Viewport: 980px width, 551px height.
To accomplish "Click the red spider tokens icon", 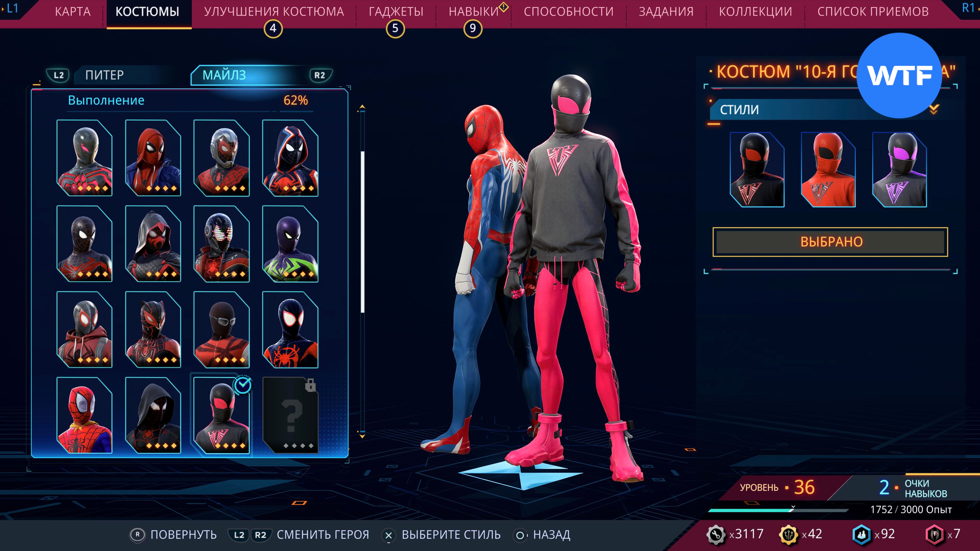I will tap(934, 534).
